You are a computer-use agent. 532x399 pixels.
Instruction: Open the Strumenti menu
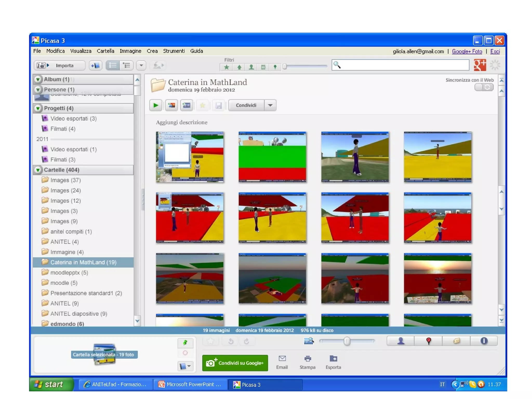[174, 51]
